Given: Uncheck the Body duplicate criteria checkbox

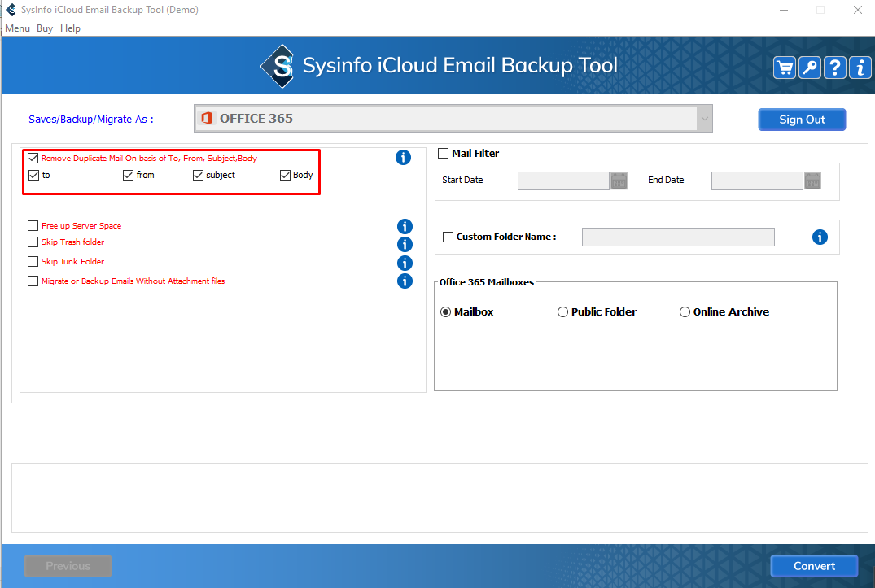Looking at the screenshot, I should [285, 175].
